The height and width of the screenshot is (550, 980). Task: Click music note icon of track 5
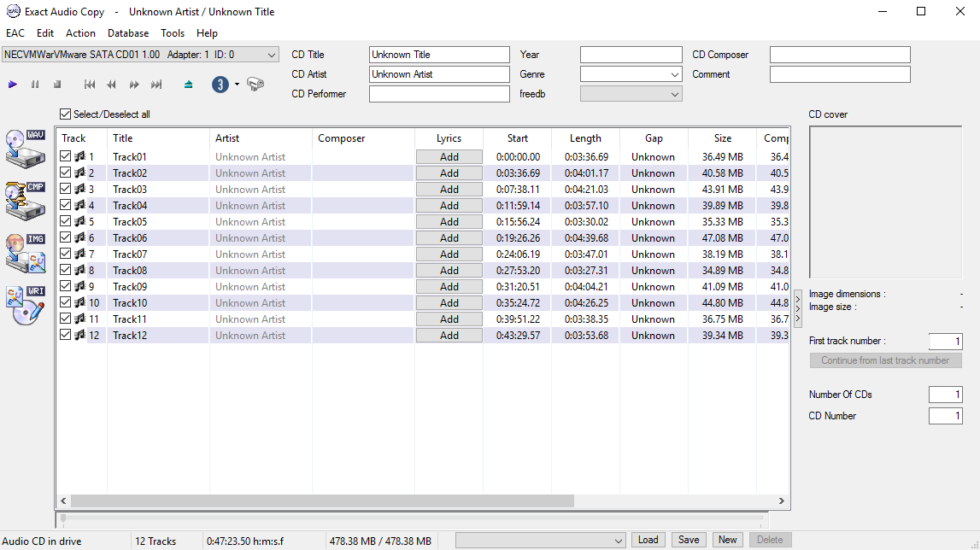[80, 221]
